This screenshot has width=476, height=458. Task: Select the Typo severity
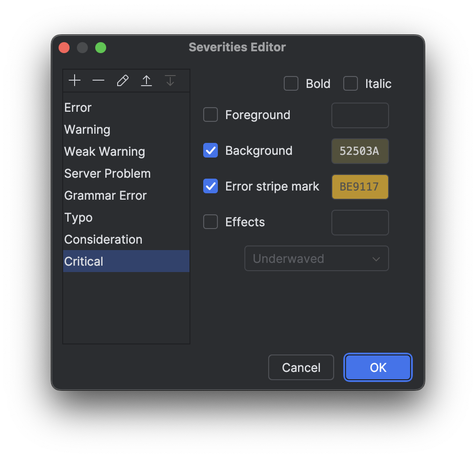tap(78, 217)
